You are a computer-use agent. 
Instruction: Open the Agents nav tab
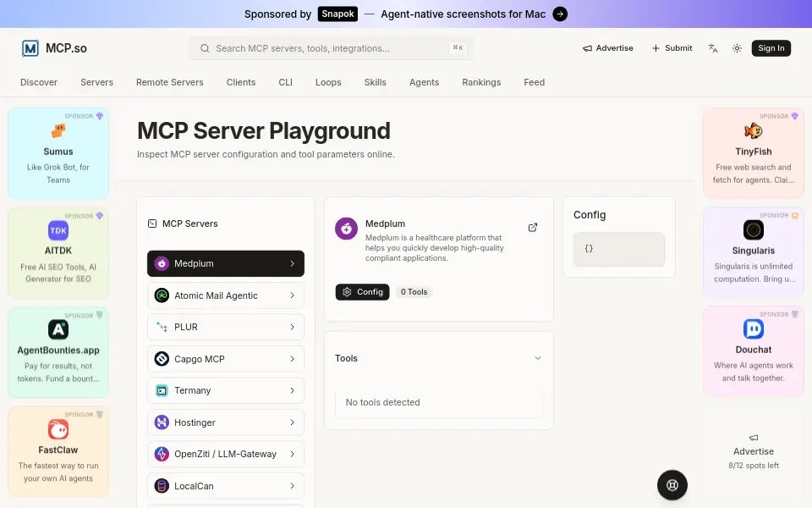tap(424, 82)
